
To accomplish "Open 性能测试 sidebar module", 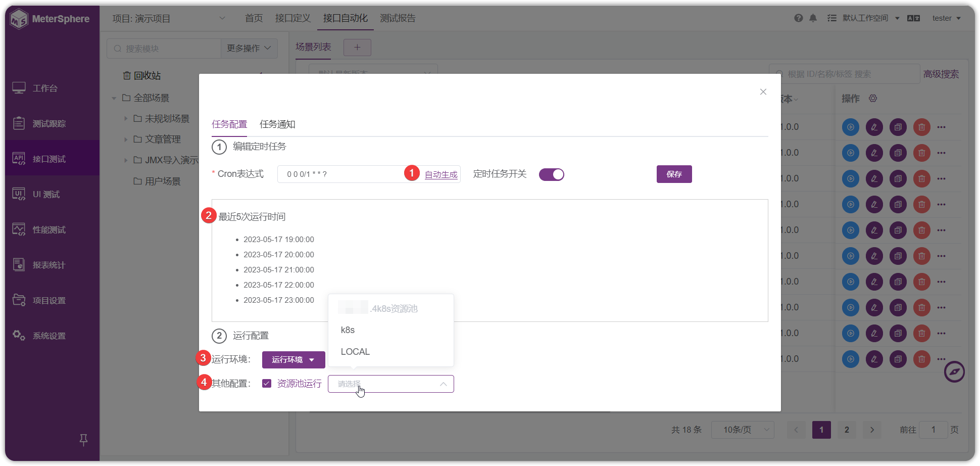I will (39, 229).
